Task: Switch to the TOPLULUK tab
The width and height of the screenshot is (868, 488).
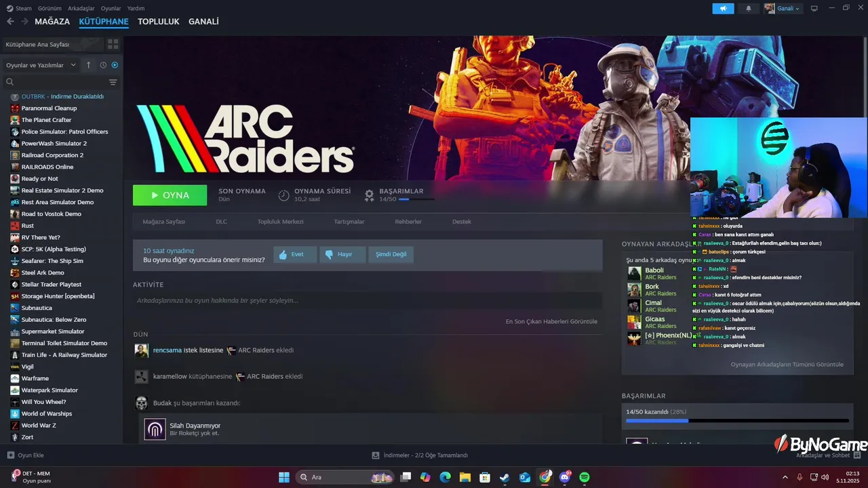Action: tap(159, 22)
